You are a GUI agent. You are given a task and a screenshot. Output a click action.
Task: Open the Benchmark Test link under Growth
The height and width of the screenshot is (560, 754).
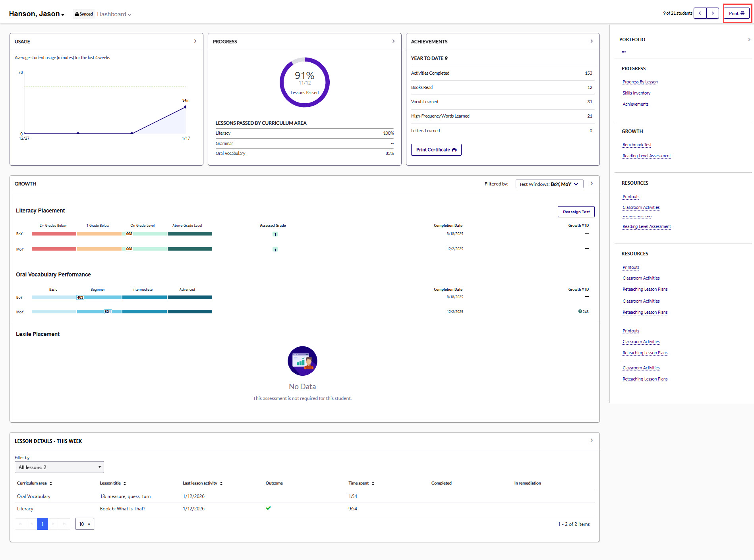tap(636, 145)
